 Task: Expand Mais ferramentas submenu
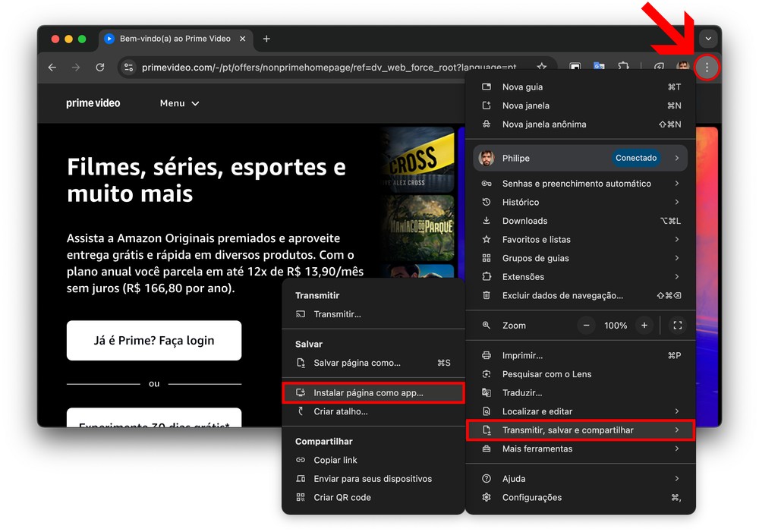[x=581, y=449]
